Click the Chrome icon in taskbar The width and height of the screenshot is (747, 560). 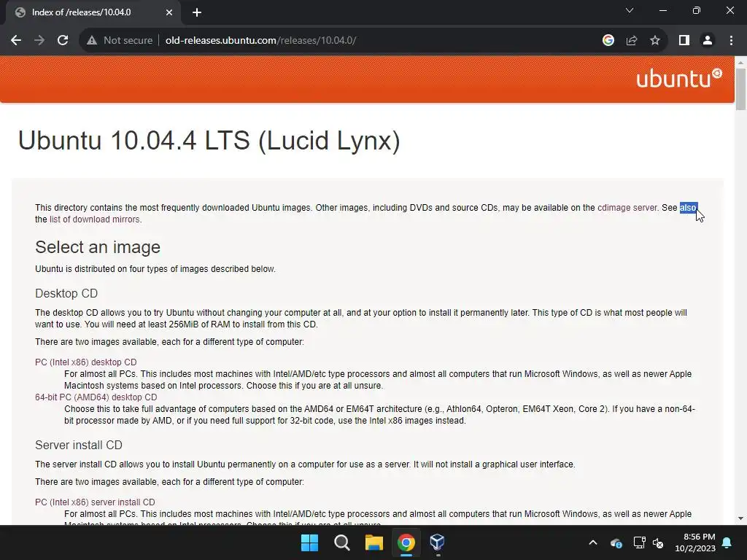coord(406,542)
